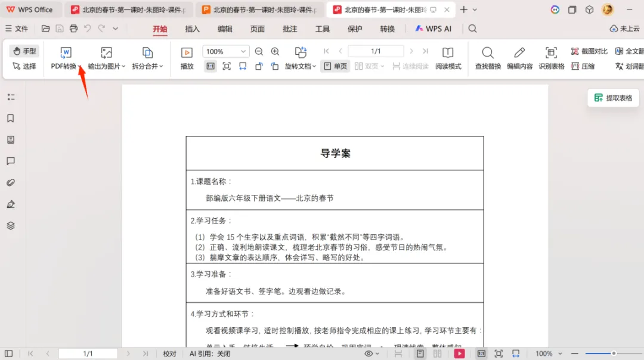
Task: Open the bookmark panel in left sidebar
Action: (x=11, y=119)
